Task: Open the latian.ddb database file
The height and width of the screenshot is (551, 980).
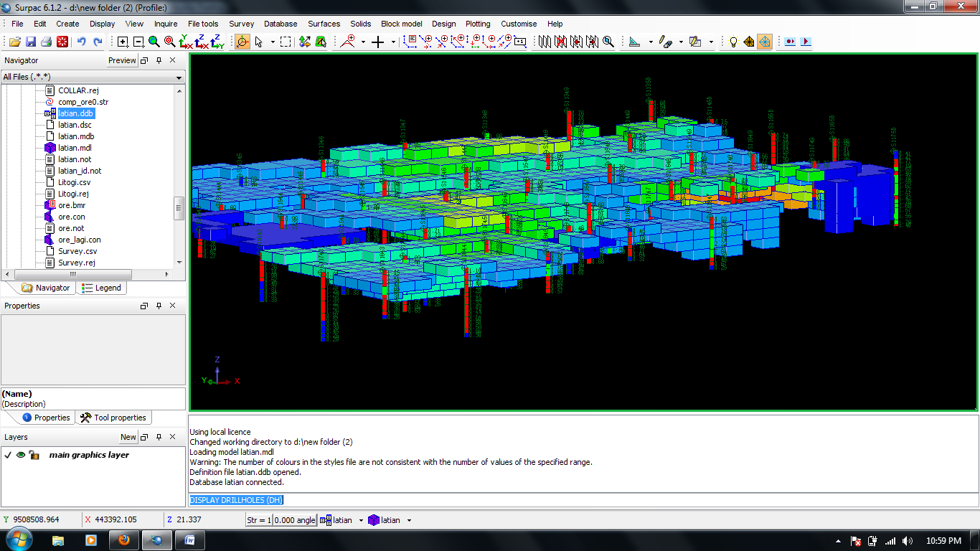Action: [x=75, y=113]
